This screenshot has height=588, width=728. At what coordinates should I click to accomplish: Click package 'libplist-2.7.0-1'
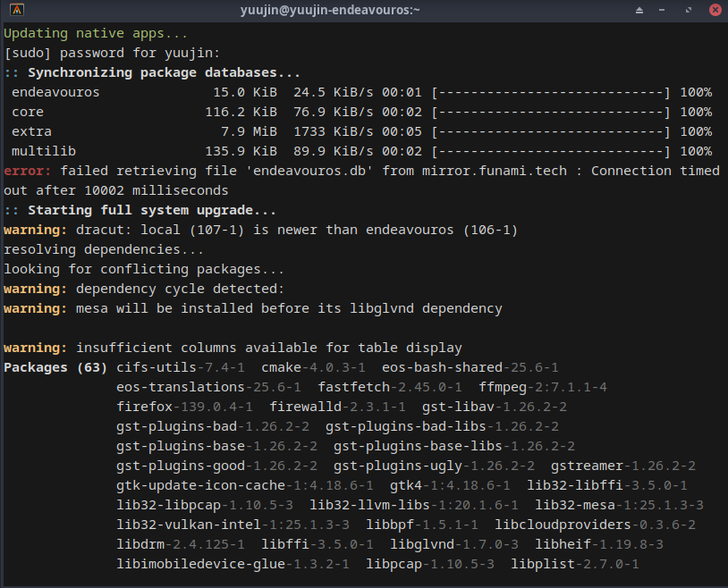(x=575, y=565)
